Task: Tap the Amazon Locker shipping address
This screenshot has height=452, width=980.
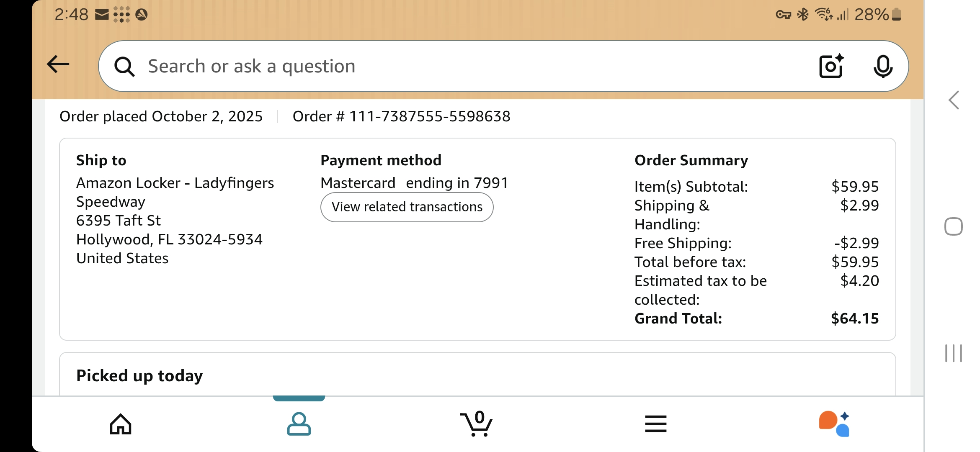Action: pyautogui.click(x=175, y=221)
